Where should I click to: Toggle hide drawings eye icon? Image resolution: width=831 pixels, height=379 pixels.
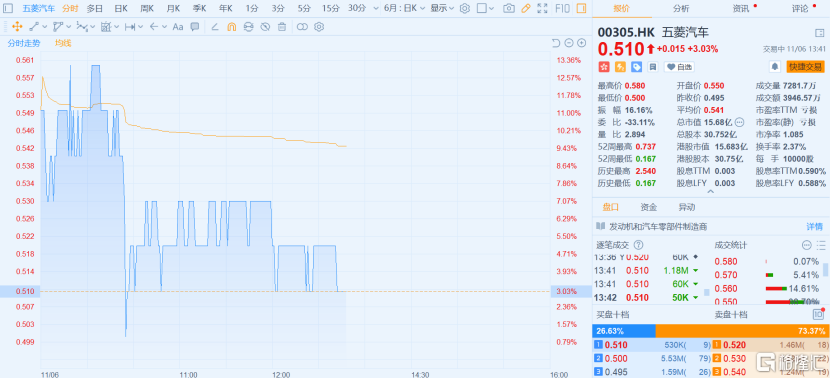[266, 27]
